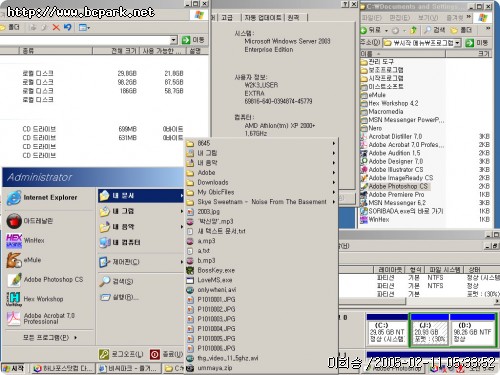This screenshot has height=375, width=500.
Task: Click red delete X icon in left Explorer toolbar
Action: [x=56, y=27]
